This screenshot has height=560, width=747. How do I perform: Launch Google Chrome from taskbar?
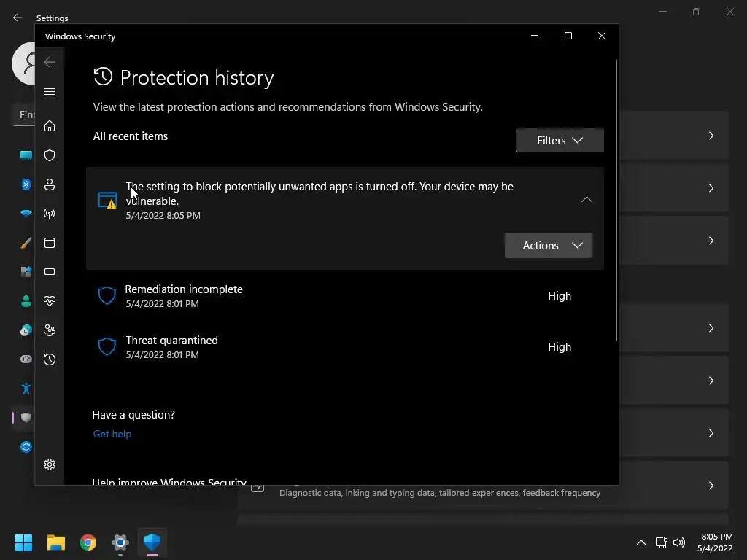click(x=88, y=542)
